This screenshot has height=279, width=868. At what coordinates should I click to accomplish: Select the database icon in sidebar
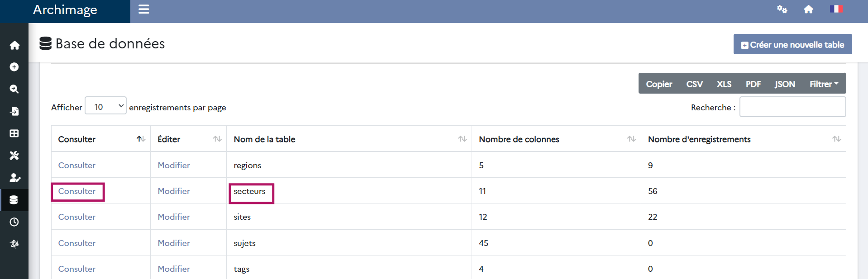point(14,200)
